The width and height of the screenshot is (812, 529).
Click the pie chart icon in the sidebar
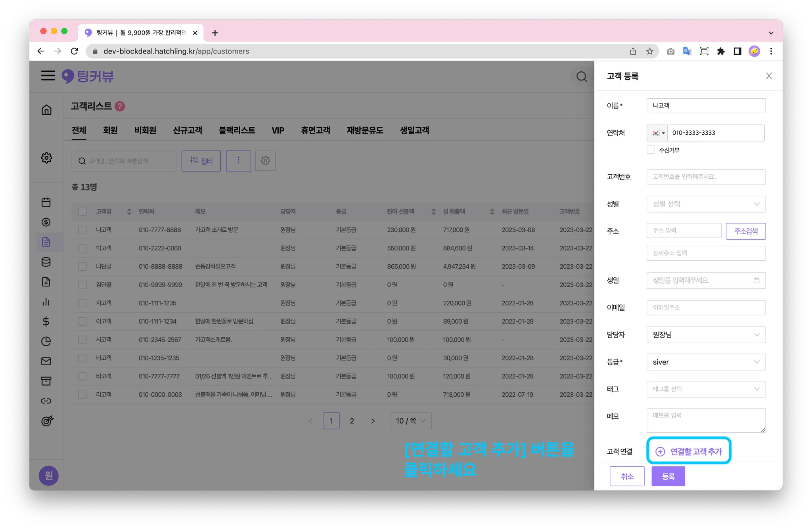(x=46, y=341)
